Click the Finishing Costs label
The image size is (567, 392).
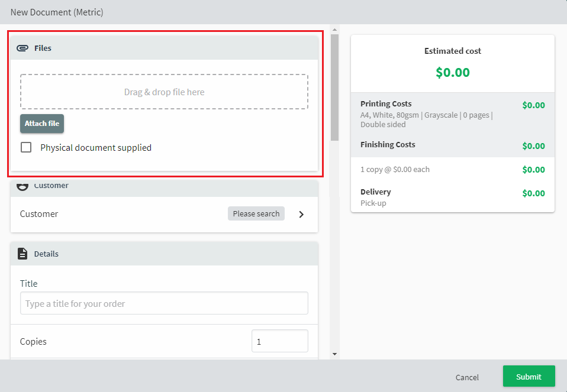tap(388, 144)
